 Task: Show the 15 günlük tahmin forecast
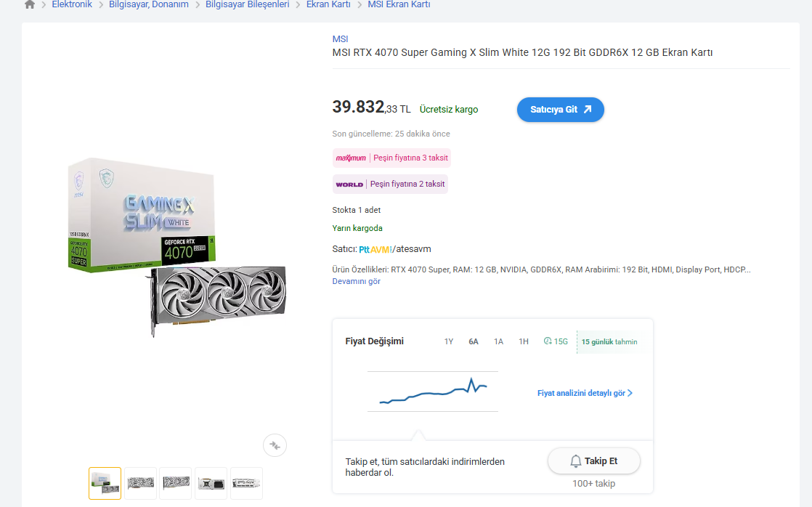pyautogui.click(x=609, y=342)
